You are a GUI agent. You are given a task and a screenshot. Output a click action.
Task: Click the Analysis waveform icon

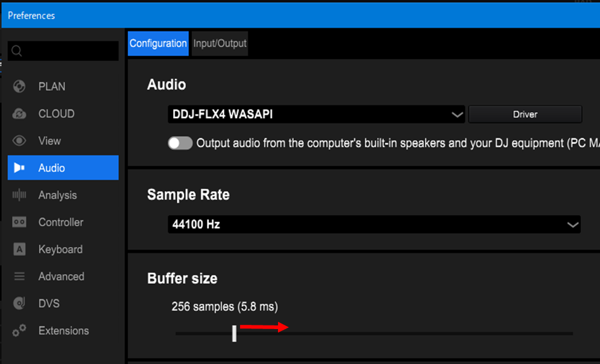pyautogui.click(x=19, y=195)
